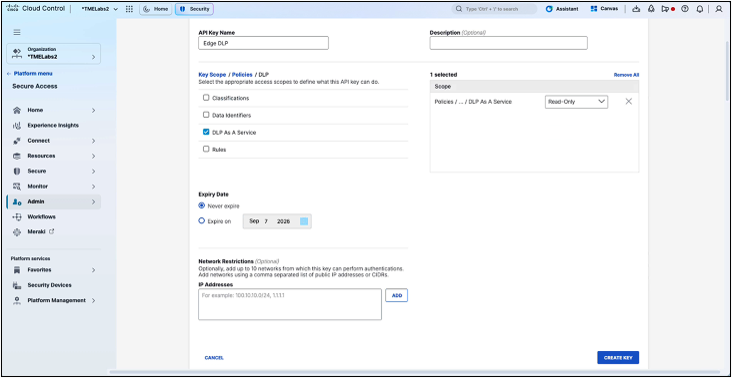Click the Resources icon in sidebar
732x378 pixels.
(17, 156)
